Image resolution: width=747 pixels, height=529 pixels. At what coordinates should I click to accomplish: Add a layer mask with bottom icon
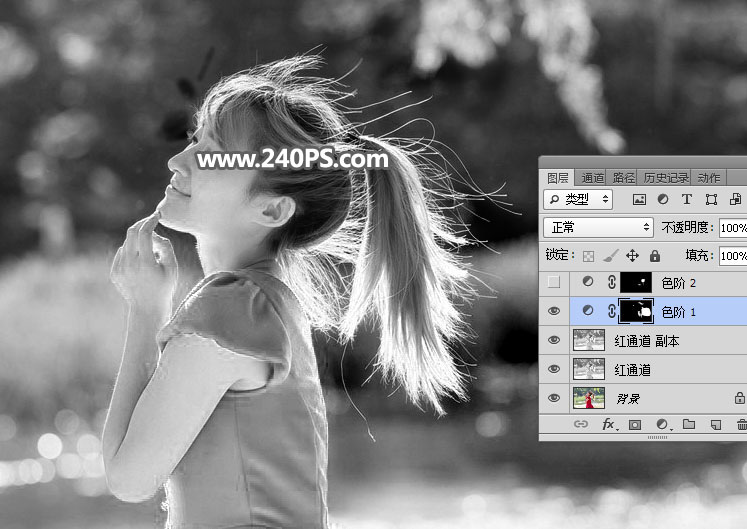pos(635,425)
